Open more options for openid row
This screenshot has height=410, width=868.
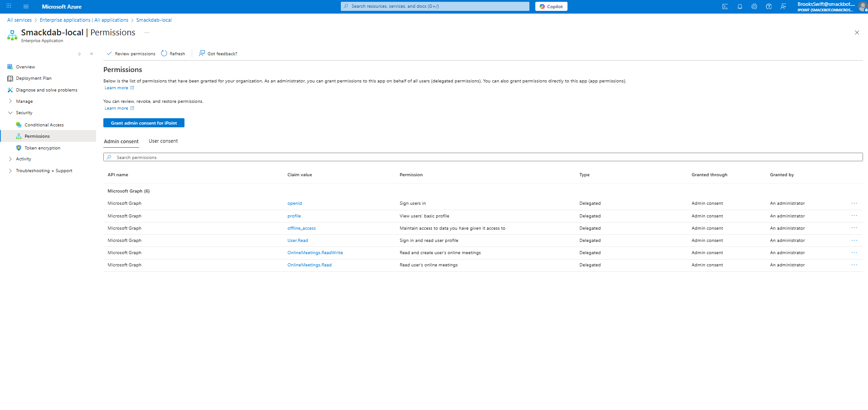pyautogui.click(x=854, y=203)
